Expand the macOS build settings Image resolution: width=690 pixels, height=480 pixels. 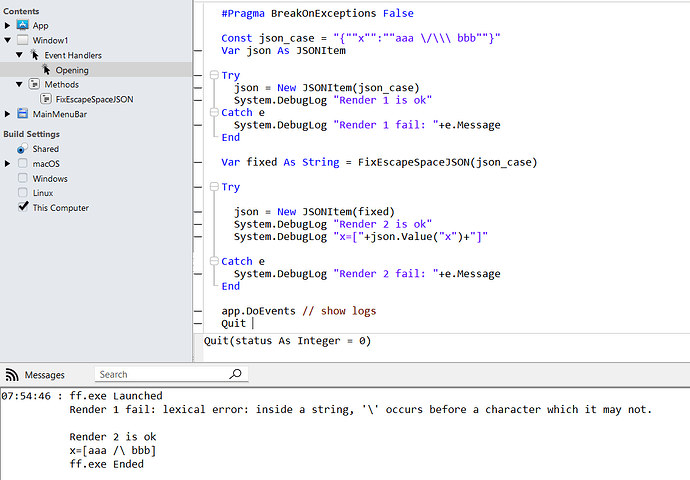coord(7,164)
